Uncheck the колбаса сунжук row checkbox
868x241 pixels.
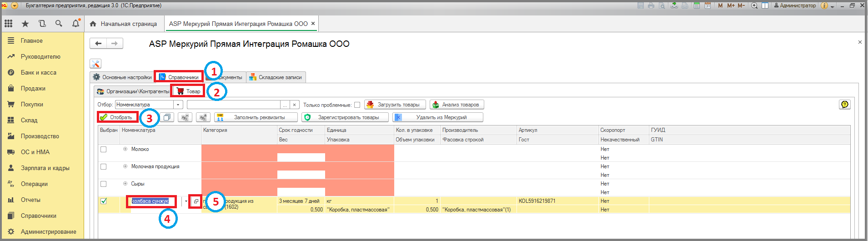(x=103, y=201)
